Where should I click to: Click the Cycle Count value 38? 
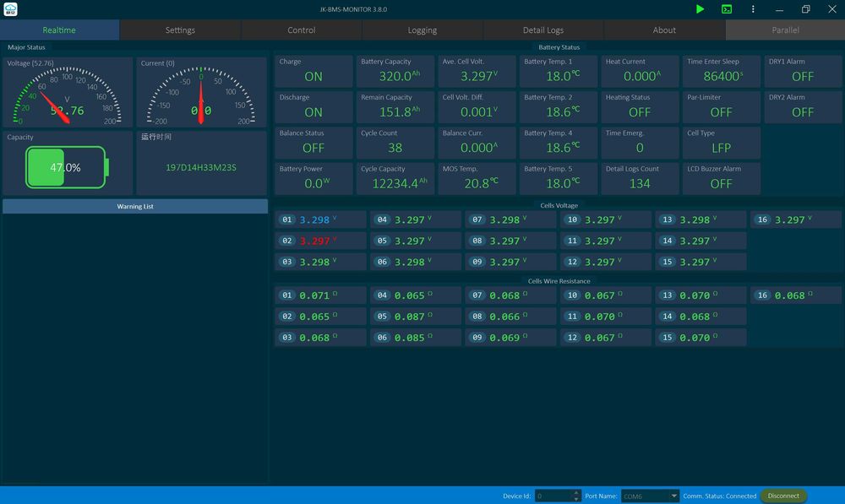[395, 148]
